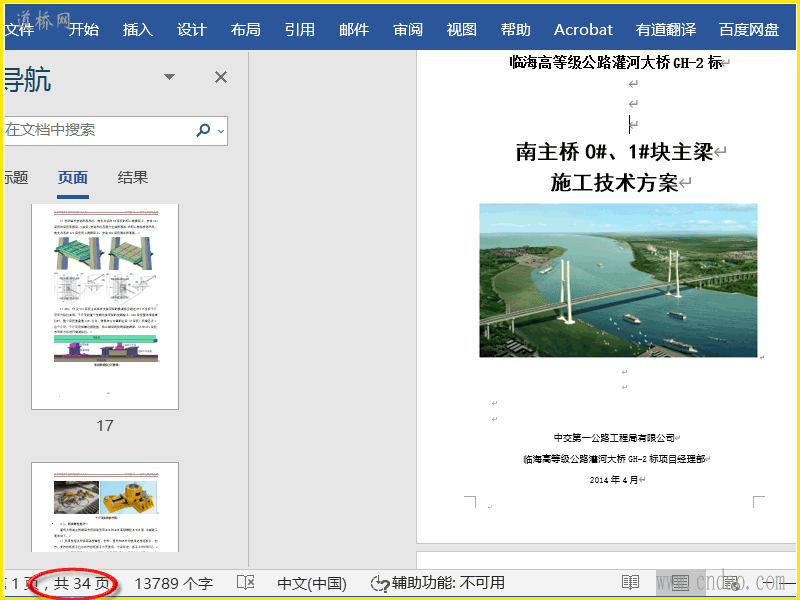This screenshot has width=800, height=600.
Task: Open navigation pane options dropdown arrow
Action: [170, 77]
